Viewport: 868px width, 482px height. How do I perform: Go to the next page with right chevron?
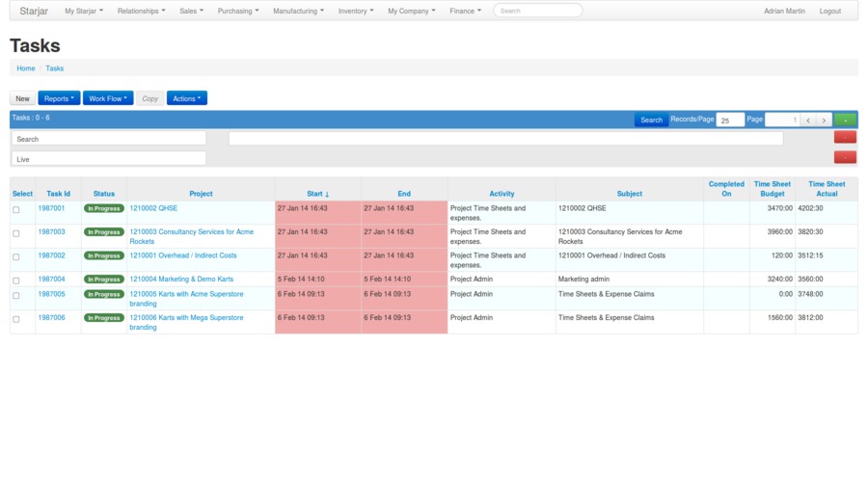tap(824, 120)
